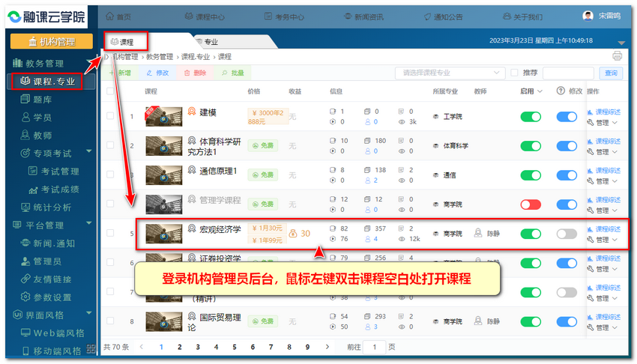Viewport: 637px width, 364px height.
Task: Open 友情链接 in sidebar
Action: coord(46,279)
